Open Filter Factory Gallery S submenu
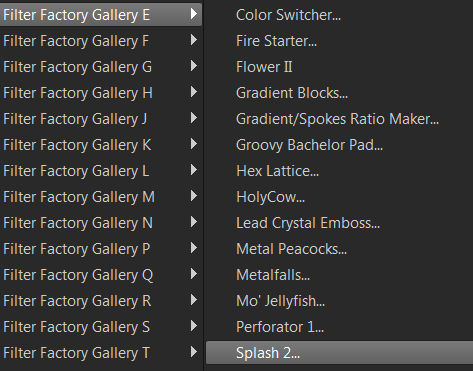This screenshot has height=371, width=473. tap(101, 327)
